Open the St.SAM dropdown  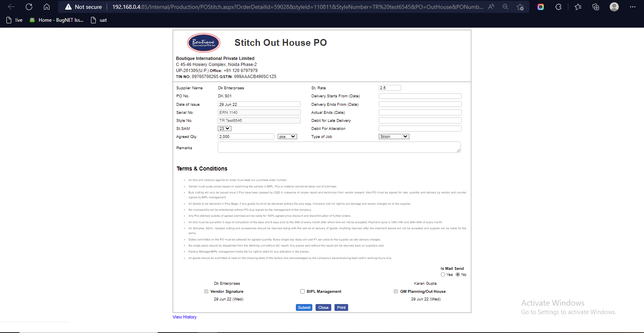pos(225,129)
